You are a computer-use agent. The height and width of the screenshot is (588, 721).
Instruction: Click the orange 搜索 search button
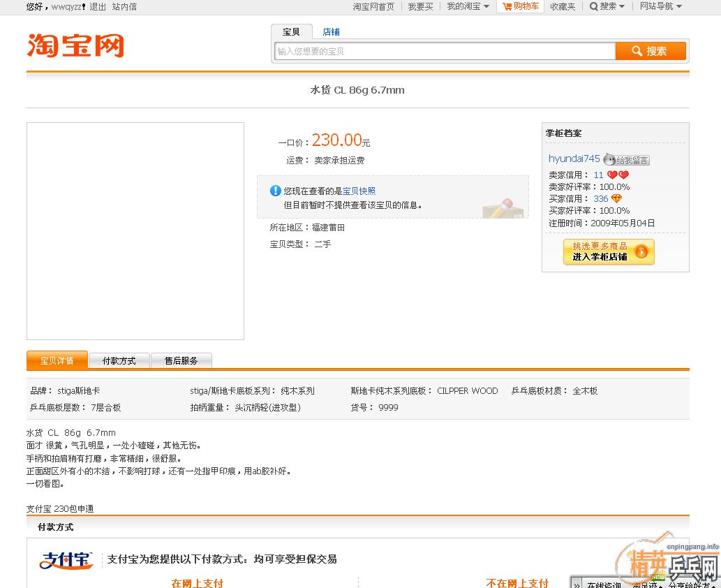click(x=650, y=51)
